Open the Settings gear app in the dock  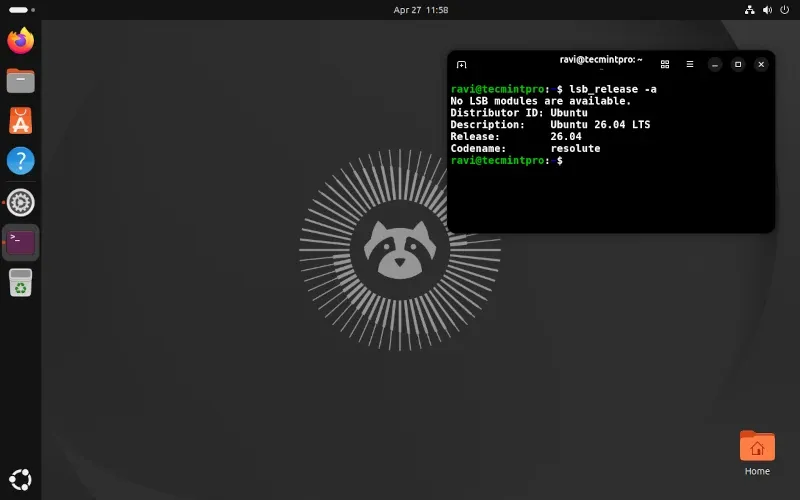tap(20, 203)
